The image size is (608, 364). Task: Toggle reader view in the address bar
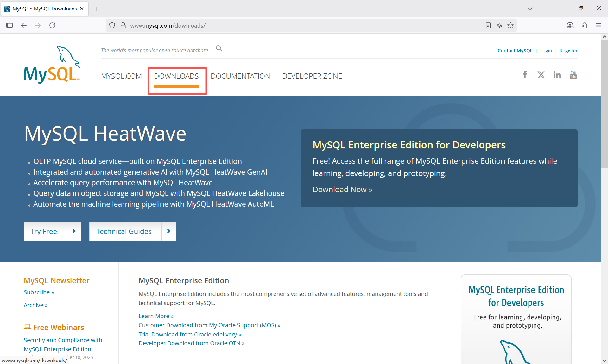click(488, 25)
